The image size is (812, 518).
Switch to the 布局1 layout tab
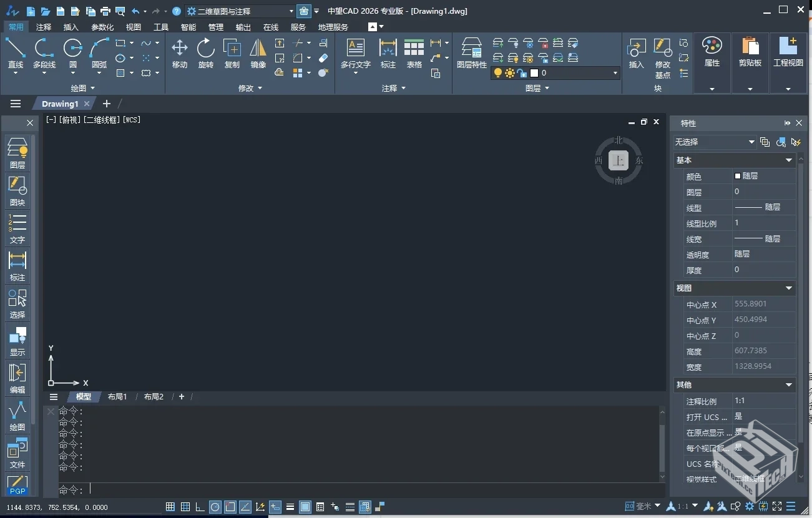(x=117, y=397)
